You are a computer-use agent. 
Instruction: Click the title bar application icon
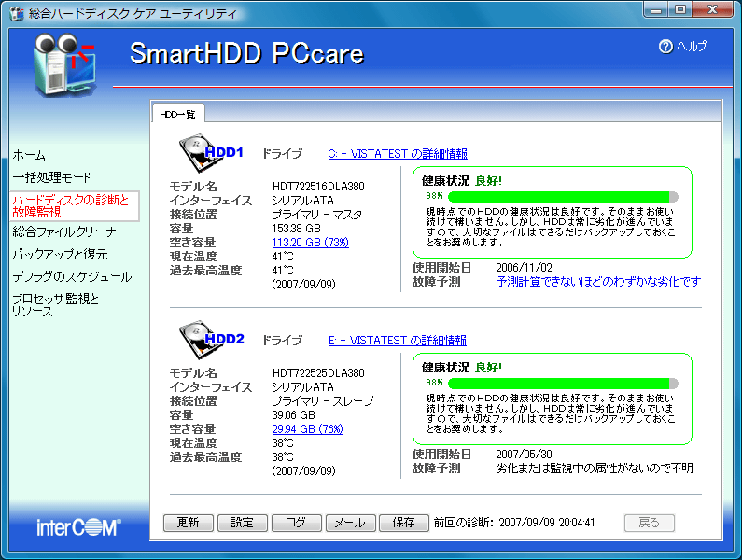[17, 14]
